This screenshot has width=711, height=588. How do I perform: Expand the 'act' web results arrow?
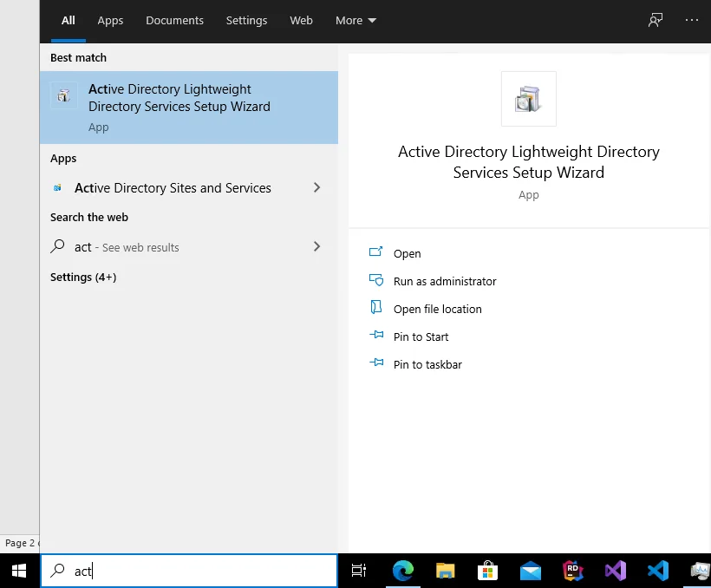316,247
